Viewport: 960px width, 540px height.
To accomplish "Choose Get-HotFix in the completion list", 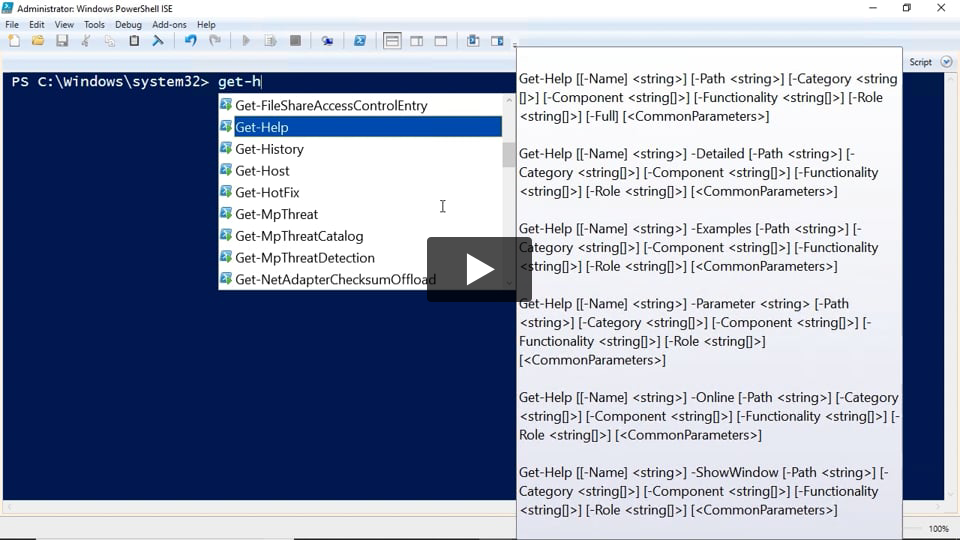I will pos(267,192).
